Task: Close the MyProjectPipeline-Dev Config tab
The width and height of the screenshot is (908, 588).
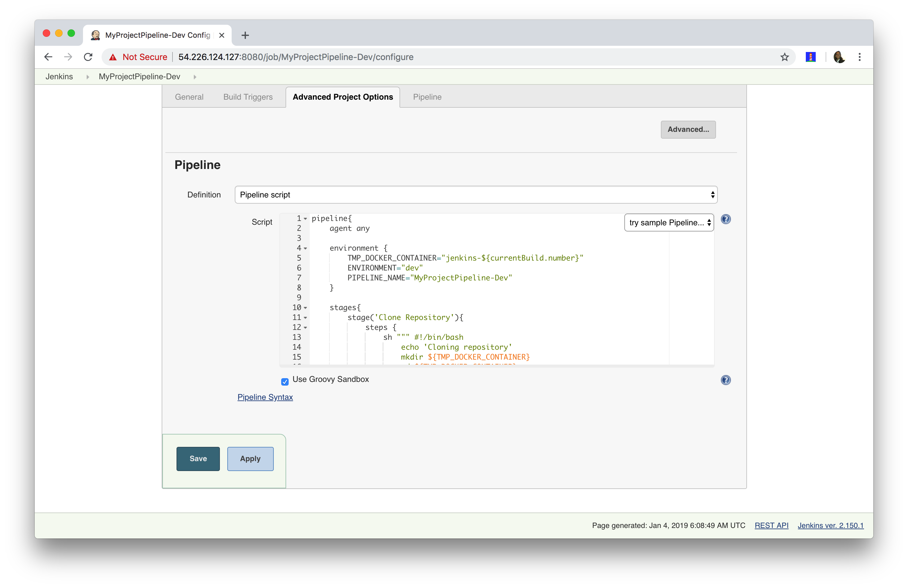Action: click(222, 36)
